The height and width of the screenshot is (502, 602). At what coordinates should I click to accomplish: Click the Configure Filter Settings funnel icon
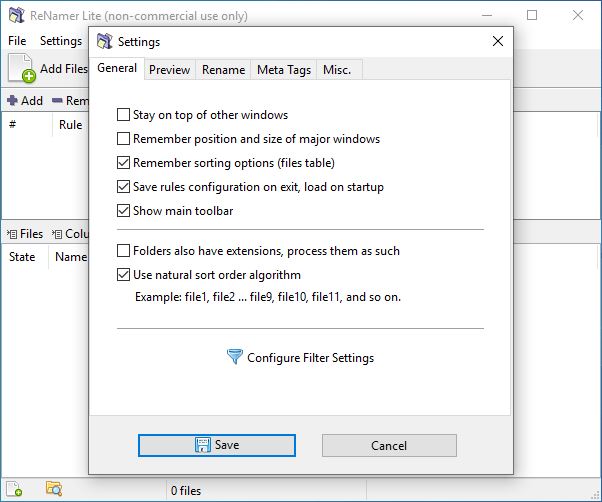click(x=235, y=357)
